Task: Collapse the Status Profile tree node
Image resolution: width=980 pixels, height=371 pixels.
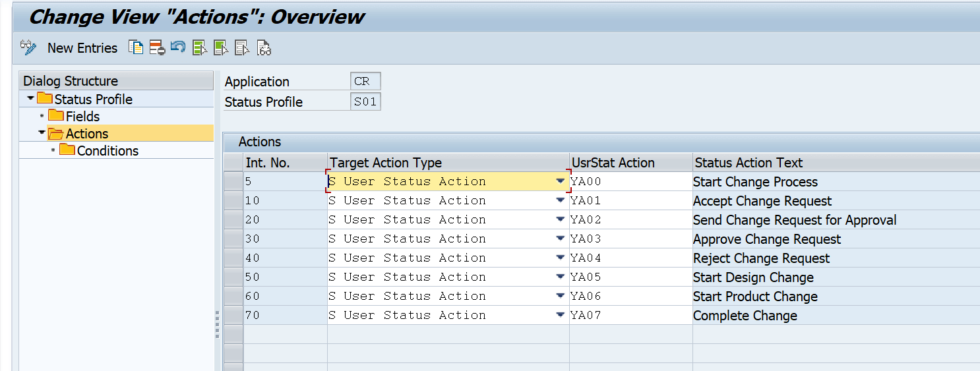Action: [30, 99]
